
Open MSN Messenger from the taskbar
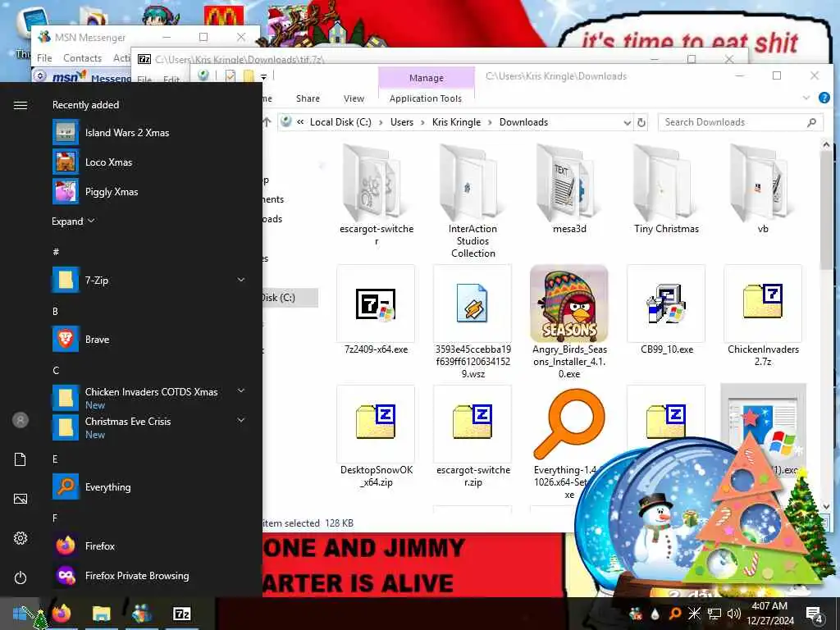(141, 614)
